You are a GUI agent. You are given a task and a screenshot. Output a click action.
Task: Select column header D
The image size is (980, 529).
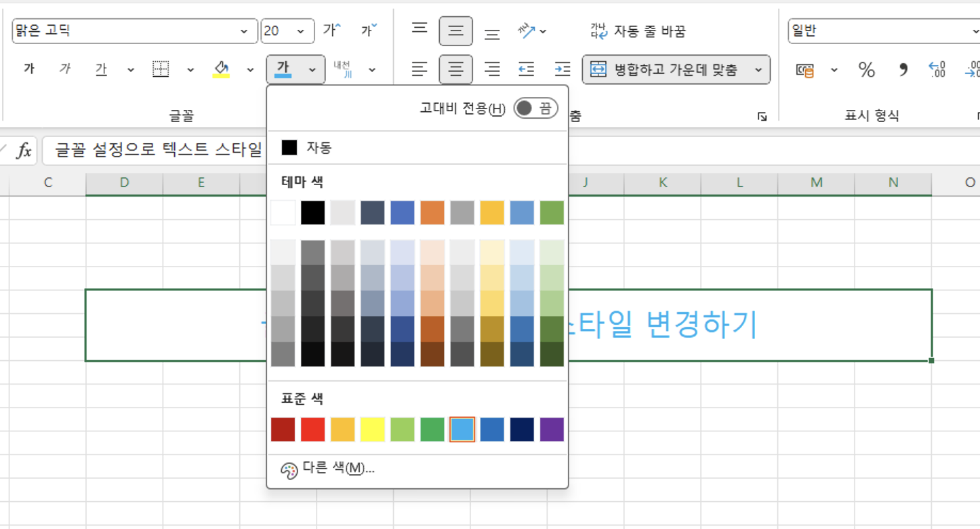124,182
